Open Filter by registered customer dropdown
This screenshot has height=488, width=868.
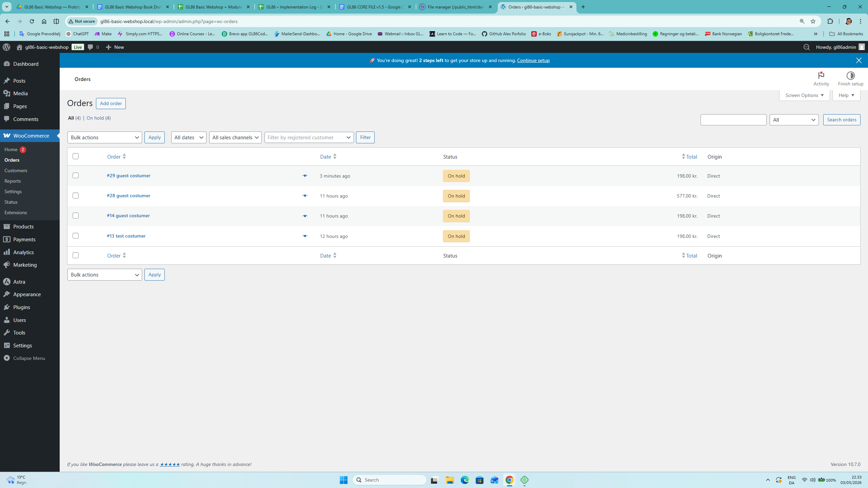coord(309,137)
